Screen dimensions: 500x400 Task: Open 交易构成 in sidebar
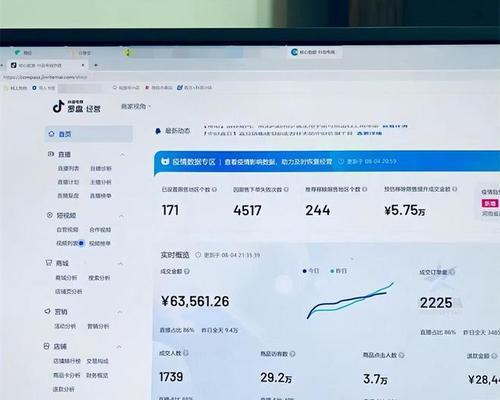tap(97, 361)
